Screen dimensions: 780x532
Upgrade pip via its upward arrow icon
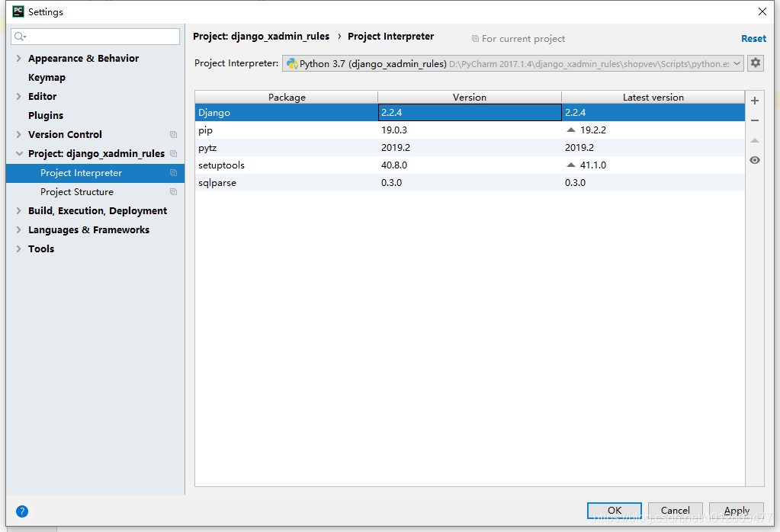pyautogui.click(x=571, y=130)
